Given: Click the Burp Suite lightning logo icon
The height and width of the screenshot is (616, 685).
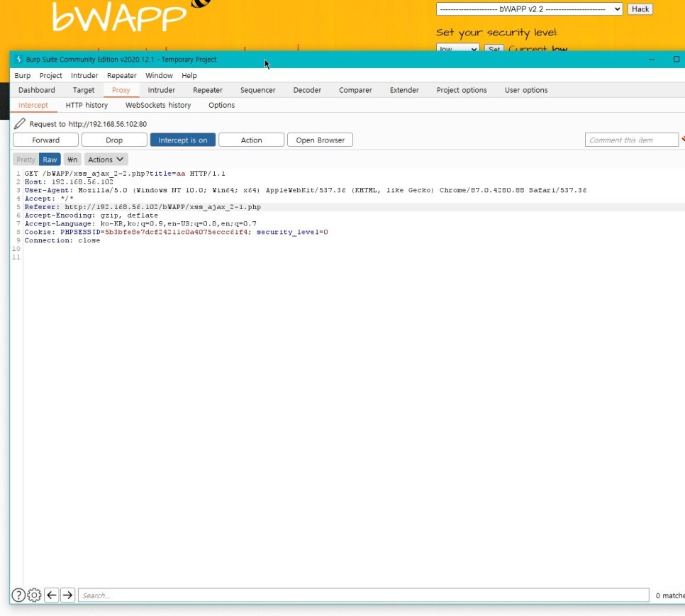Looking at the screenshot, I should click(18, 59).
